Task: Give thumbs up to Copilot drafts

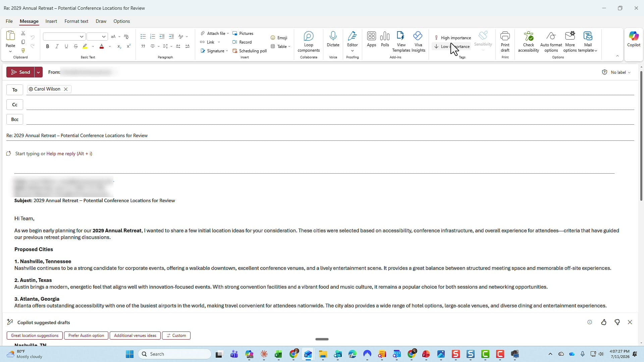Action: point(604,322)
